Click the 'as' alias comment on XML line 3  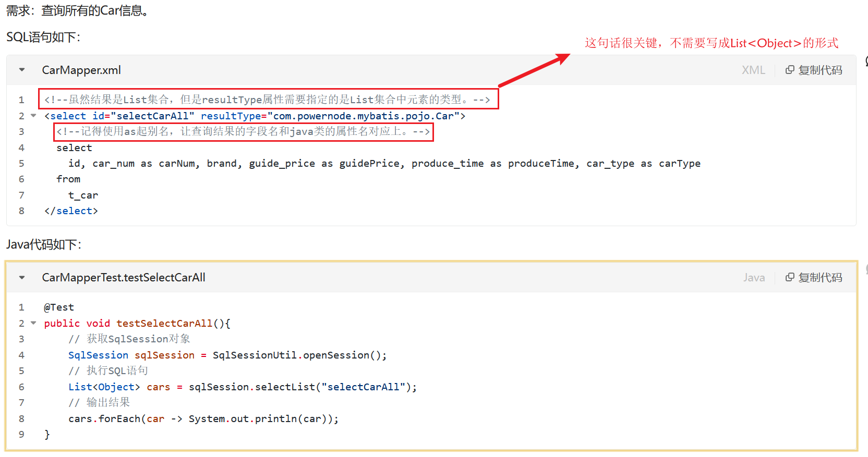pos(244,131)
